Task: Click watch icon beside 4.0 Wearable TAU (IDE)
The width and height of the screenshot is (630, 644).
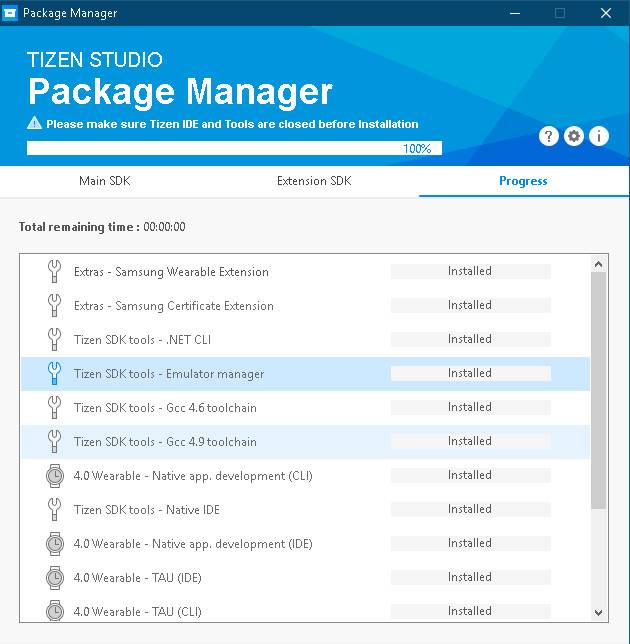Action: tap(55, 577)
